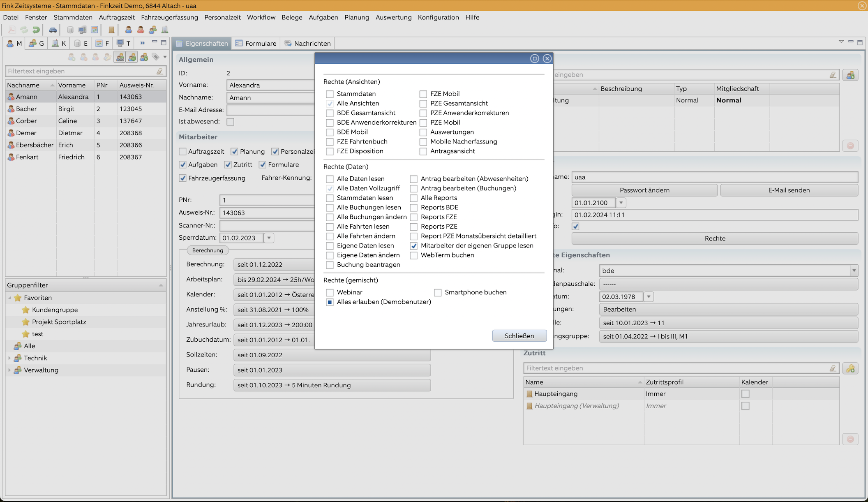Click the Rundung button showing 5 Minuten Rundung
The image size is (868, 502).
point(332,385)
